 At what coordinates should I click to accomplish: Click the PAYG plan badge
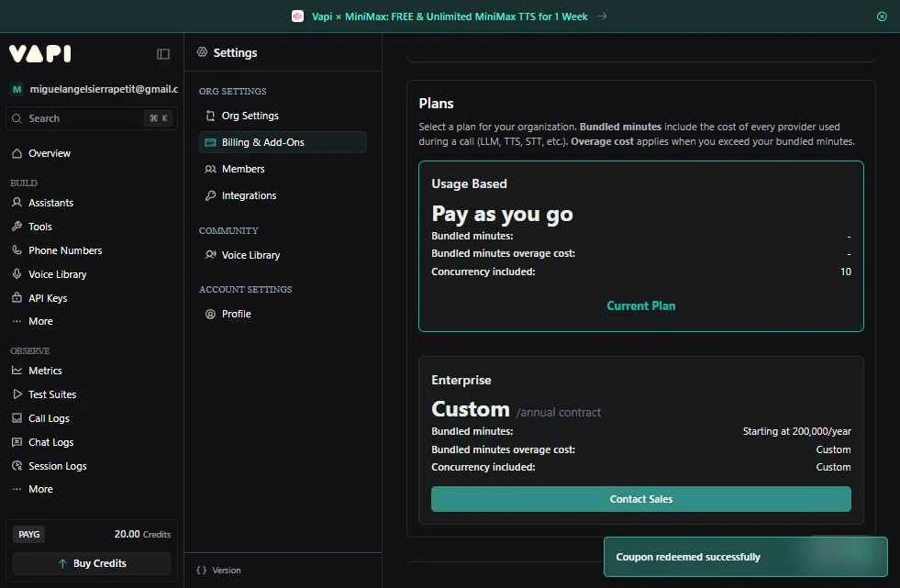[x=29, y=534]
